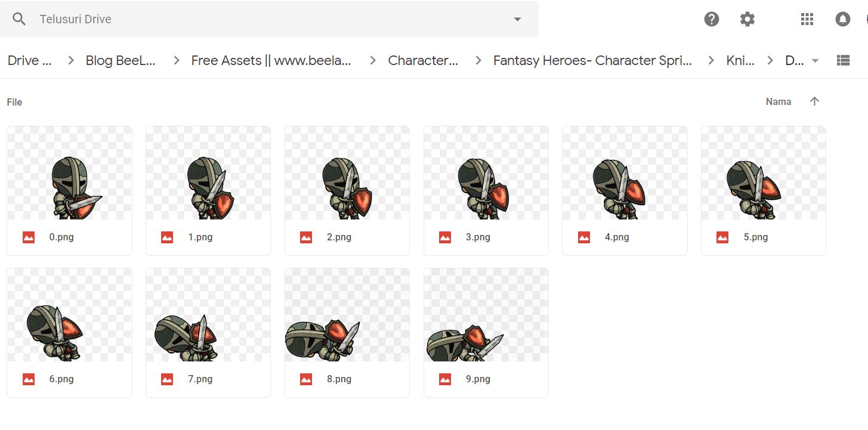Select the 6.png knight thumbnail

point(69,315)
